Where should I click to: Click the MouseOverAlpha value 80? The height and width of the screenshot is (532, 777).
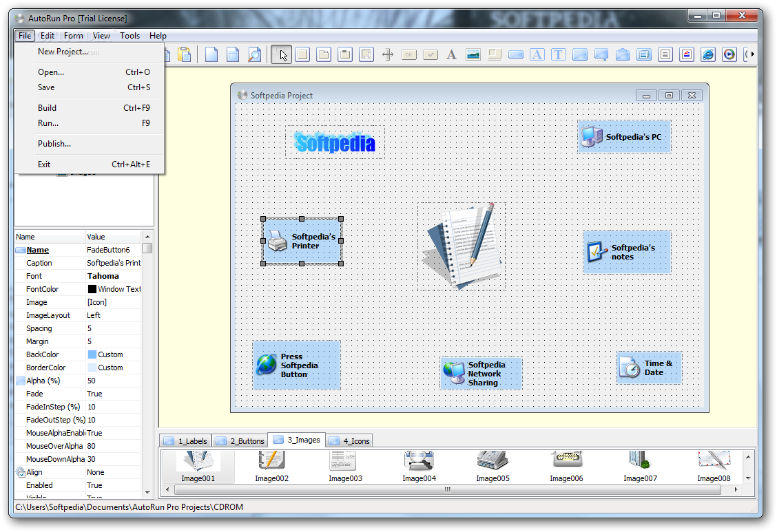click(114, 446)
